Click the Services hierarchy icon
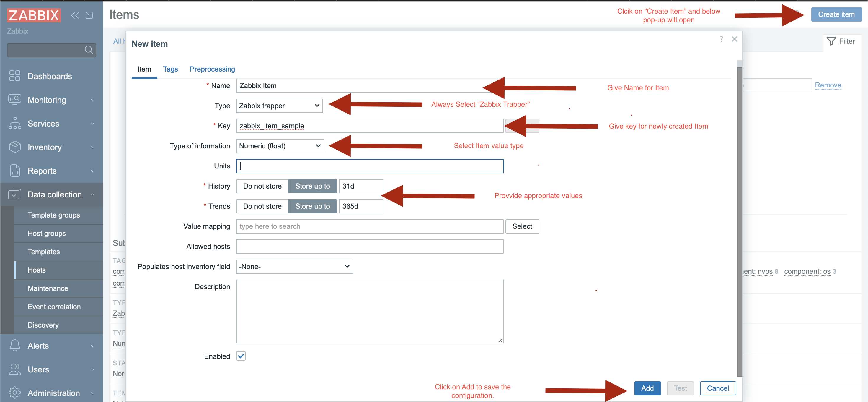868x402 pixels. [x=15, y=123]
